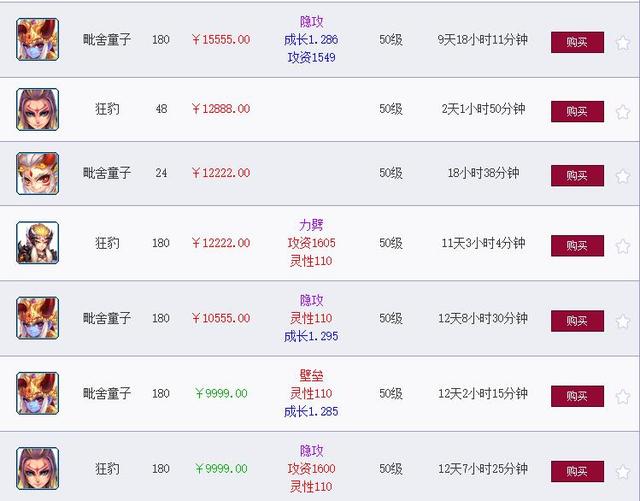The image size is (640, 501).
Task: Favorite the ¥15555.00 listing with the star
Action: coord(623,42)
